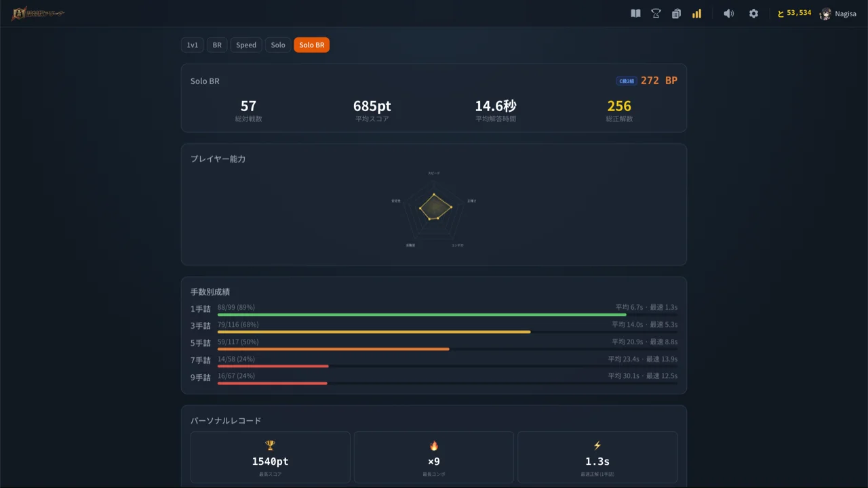Open the documents copy icon
This screenshot has width=868, height=488.
coord(676,14)
